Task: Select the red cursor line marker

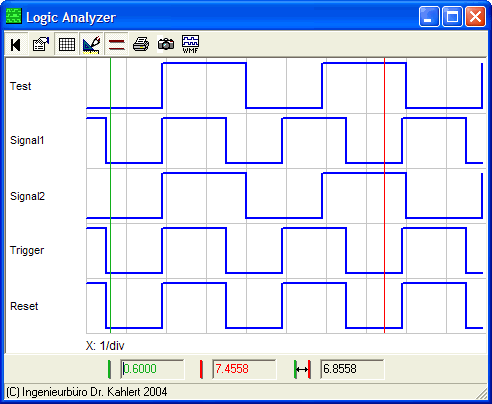Action: tap(384, 195)
